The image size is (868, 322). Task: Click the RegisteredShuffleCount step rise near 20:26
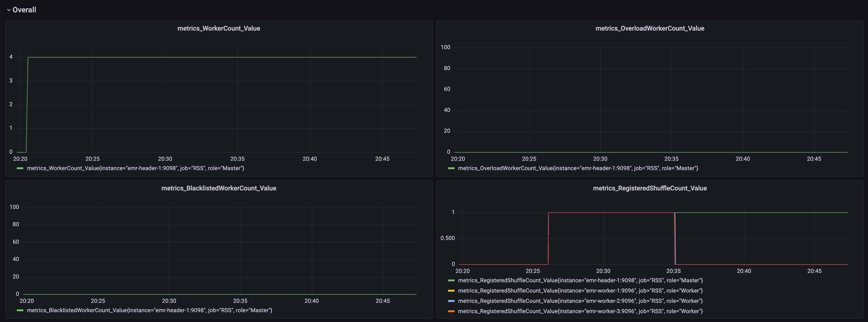pyautogui.click(x=548, y=238)
